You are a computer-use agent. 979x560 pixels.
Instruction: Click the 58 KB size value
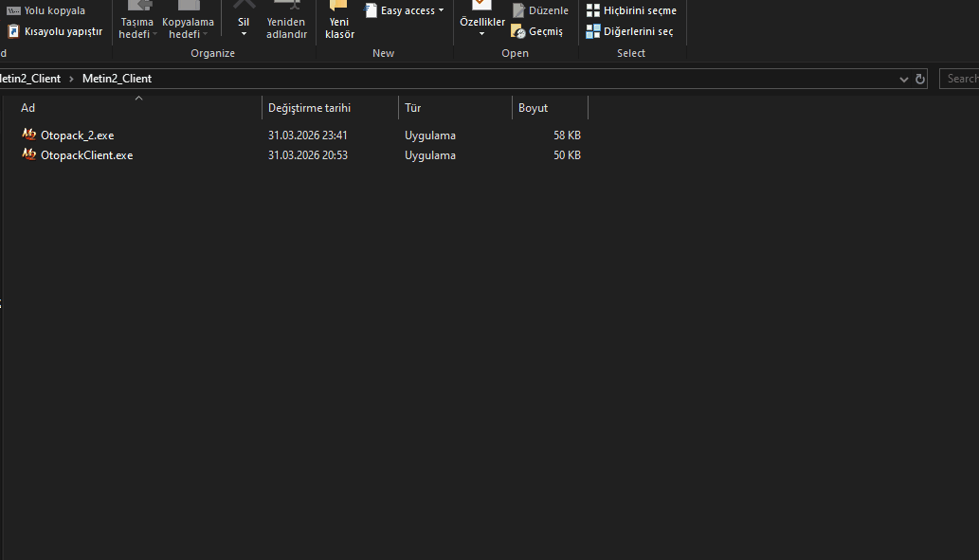coord(567,135)
